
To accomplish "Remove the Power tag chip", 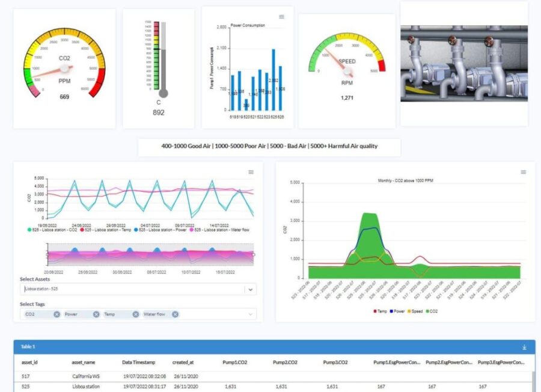I will 96,314.
